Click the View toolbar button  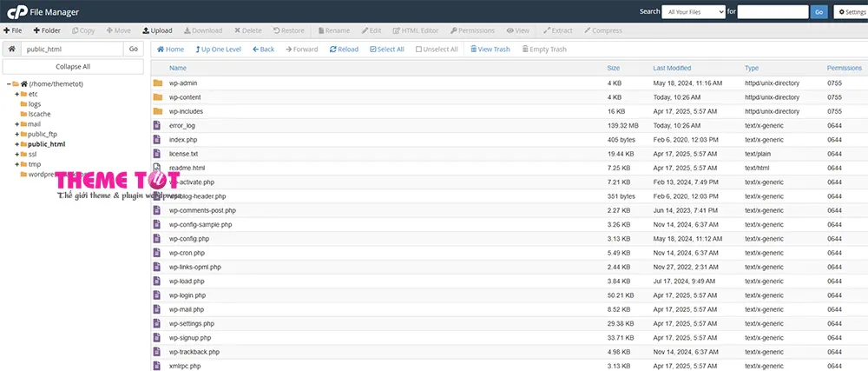518,30
